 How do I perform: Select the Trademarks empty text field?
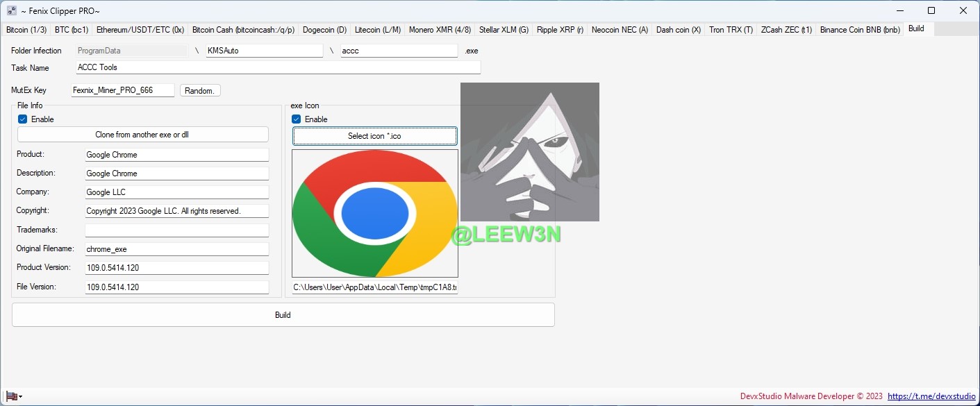coord(176,230)
